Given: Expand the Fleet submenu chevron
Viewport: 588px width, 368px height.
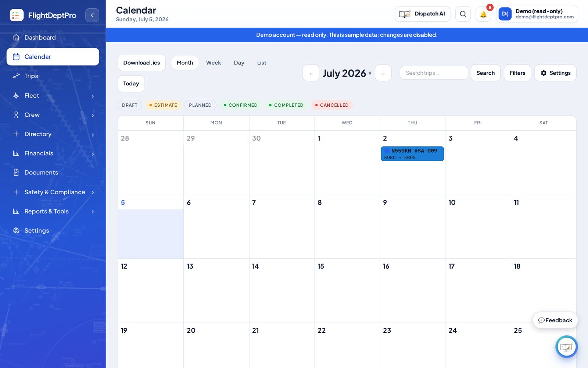Looking at the screenshot, I should (x=93, y=96).
